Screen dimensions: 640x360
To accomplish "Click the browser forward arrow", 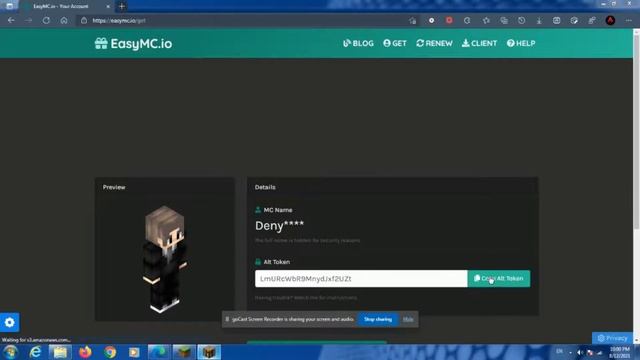I will (28, 20).
